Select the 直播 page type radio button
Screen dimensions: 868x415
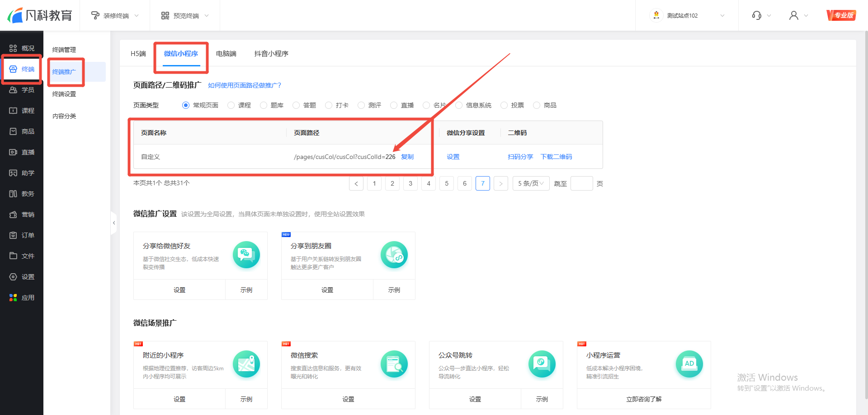(x=394, y=105)
